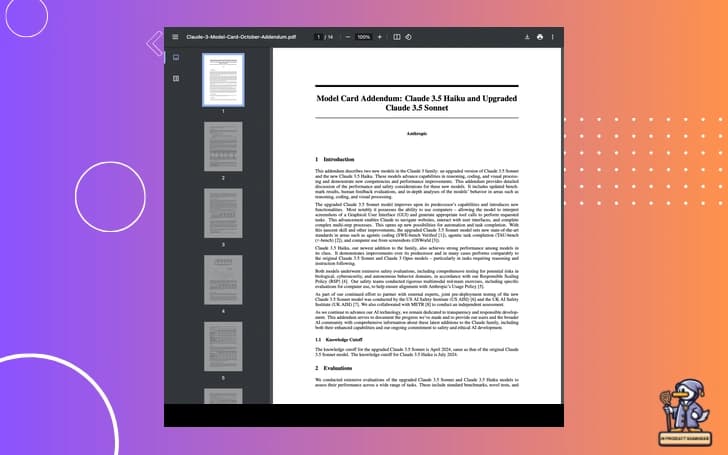Download the PDF file

pos(527,37)
